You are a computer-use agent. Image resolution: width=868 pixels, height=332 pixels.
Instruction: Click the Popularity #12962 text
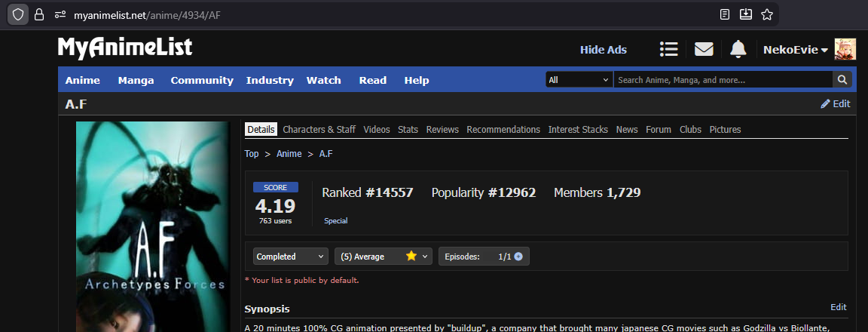[483, 193]
